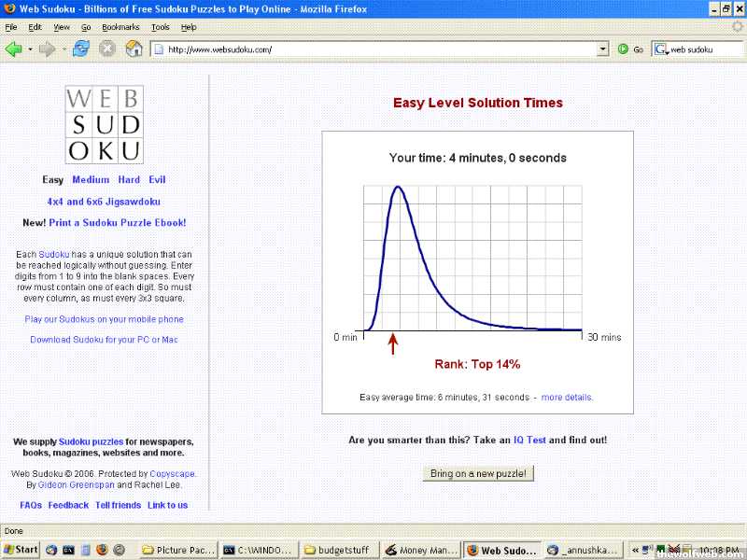Click the Forward navigation arrow
The image size is (747, 560).
(x=46, y=49)
